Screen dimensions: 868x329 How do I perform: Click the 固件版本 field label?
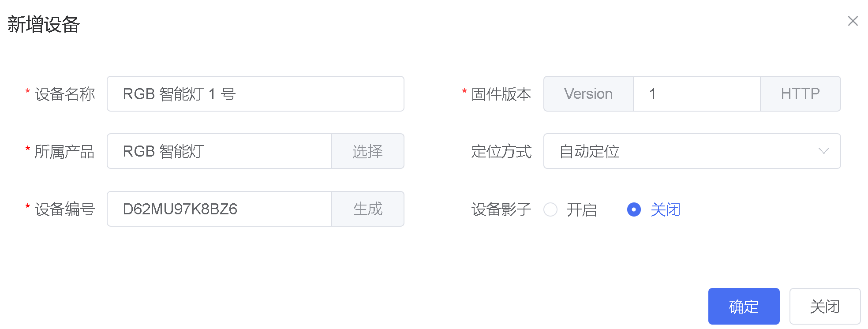[x=501, y=94]
